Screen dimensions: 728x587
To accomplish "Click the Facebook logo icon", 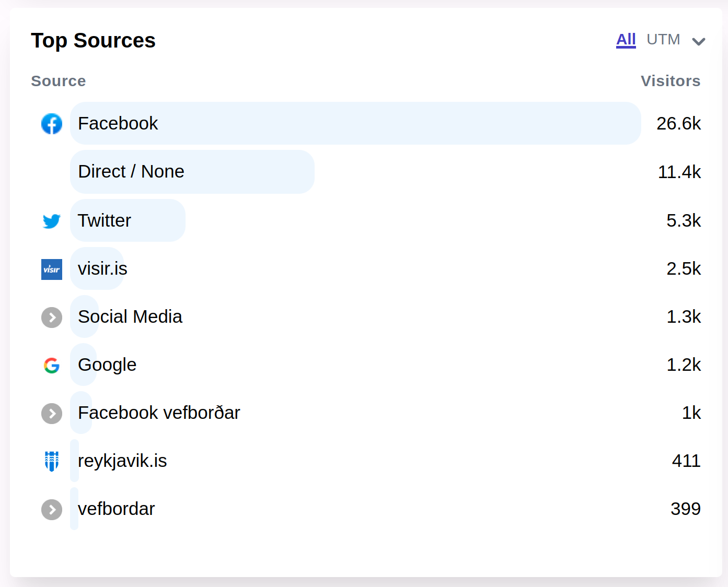I will (52, 124).
